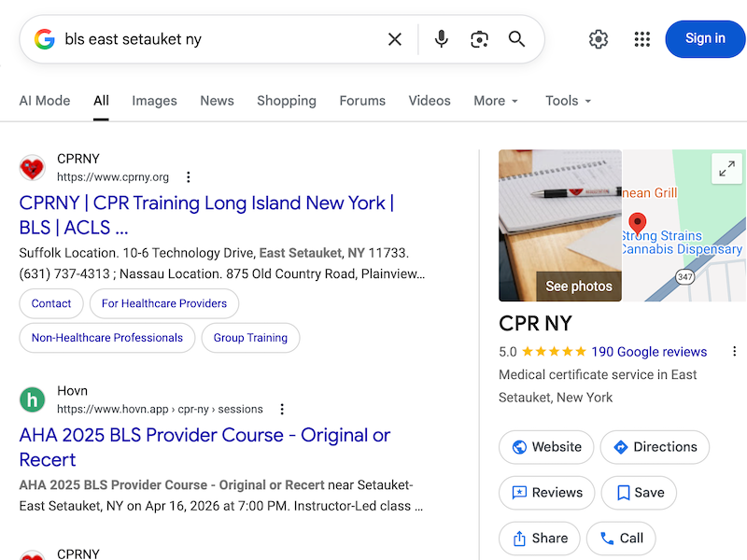Open CPRNY CPR Training Long Island link
Image resolution: width=747 pixels, height=560 pixels.
click(206, 216)
